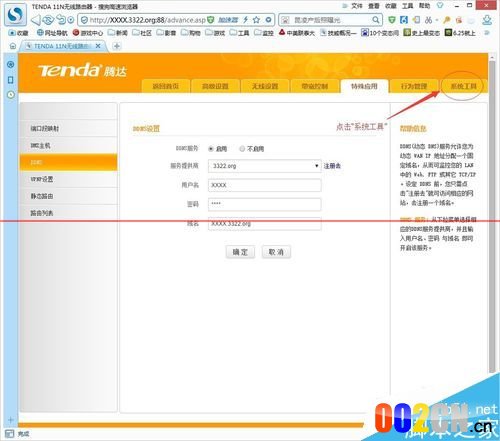Viewport: 500px width, 441px height.
Task: Click the lightning speed-mode icon in address bar
Action: (246, 20)
